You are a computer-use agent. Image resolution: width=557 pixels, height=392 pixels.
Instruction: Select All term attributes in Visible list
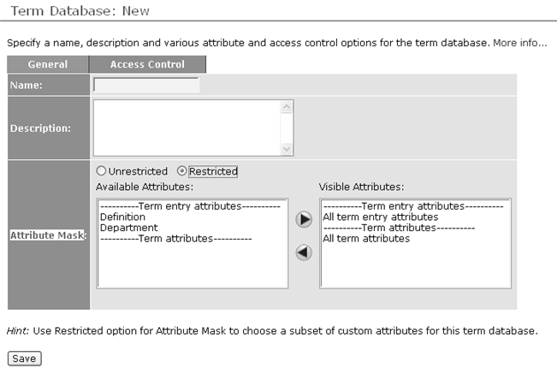pos(366,238)
